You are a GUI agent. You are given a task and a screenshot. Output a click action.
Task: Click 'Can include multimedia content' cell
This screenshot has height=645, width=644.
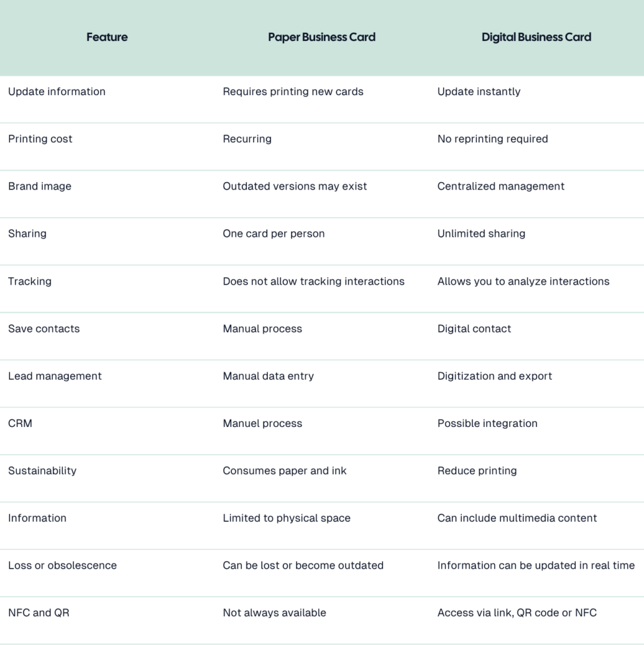pos(517,518)
